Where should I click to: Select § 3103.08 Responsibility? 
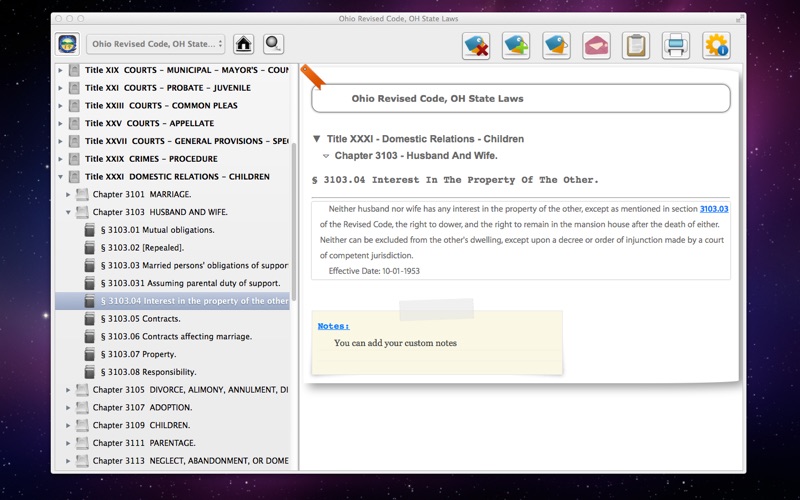coord(148,372)
